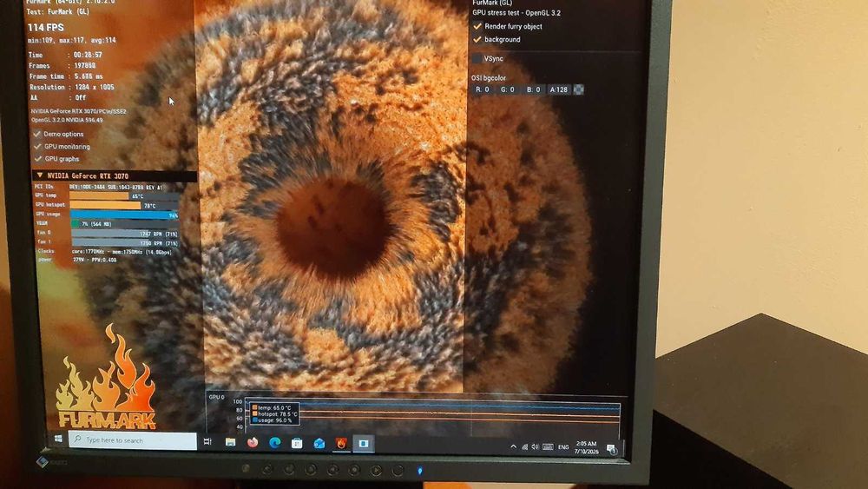The image size is (868, 489).
Task: Click the Frames 197868 row
Action: (62, 65)
